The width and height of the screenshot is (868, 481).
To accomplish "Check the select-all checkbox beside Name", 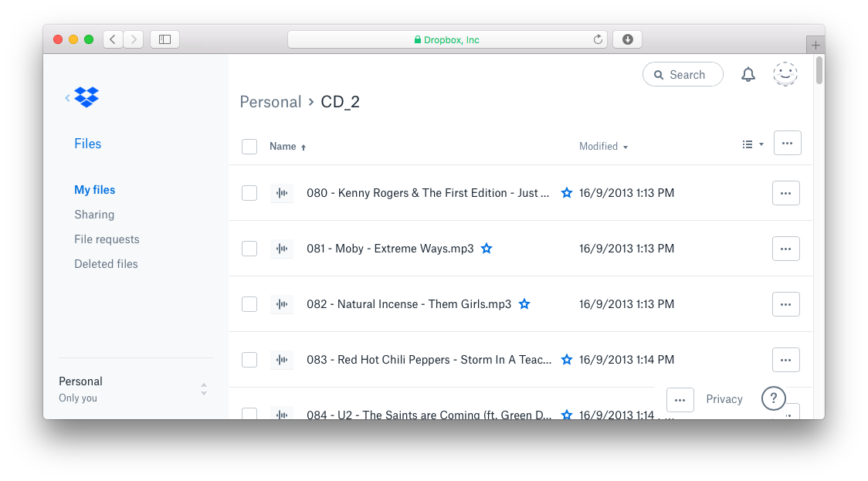I will coord(249,147).
